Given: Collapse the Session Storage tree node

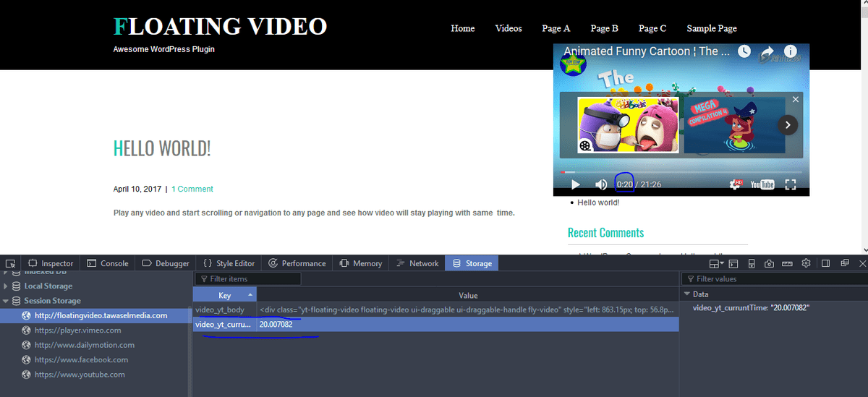Looking at the screenshot, I should (7, 301).
